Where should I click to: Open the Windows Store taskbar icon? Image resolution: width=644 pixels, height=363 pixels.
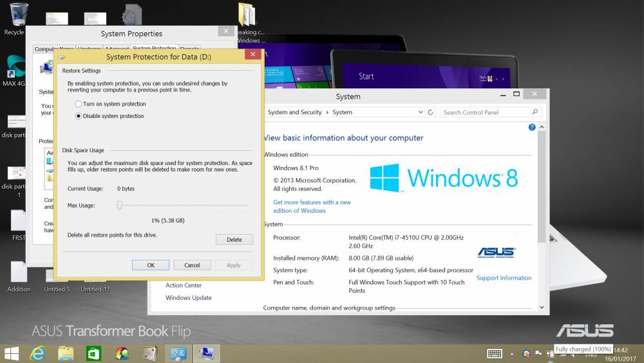[93, 353]
